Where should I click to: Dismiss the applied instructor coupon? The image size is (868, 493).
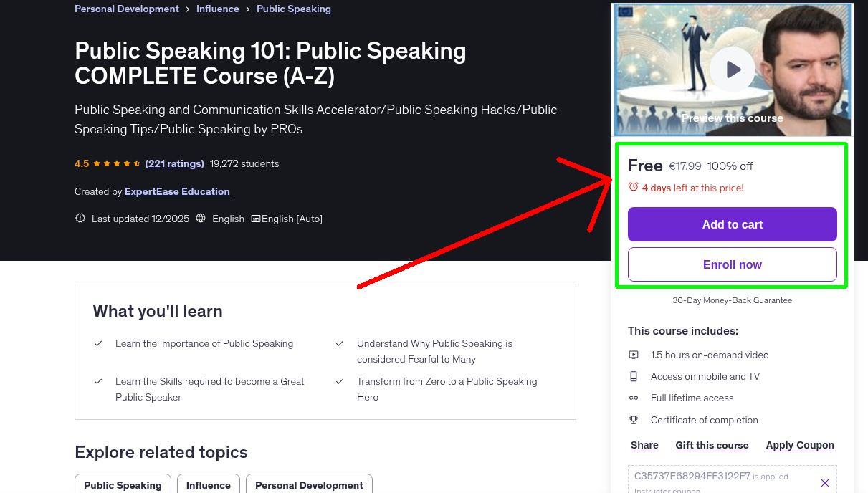[x=825, y=483]
